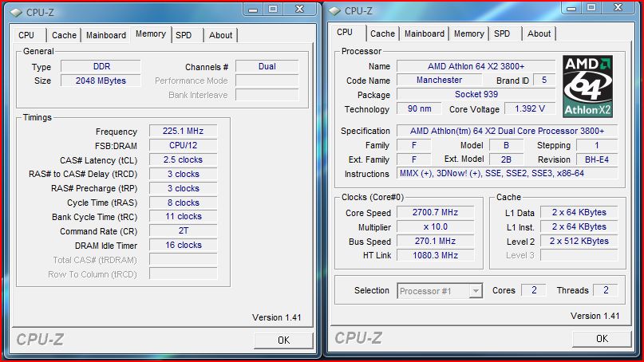Open the Cache tab in the left window
The height and width of the screenshot is (362, 644).
pyautogui.click(x=64, y=35)
